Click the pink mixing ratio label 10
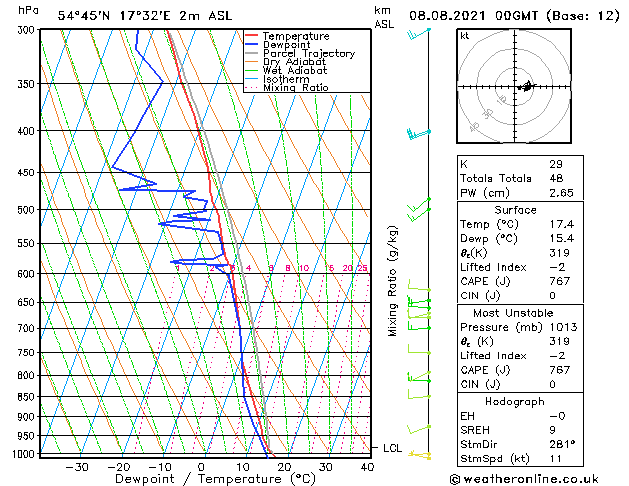This screenshot has width=629, height=486. click(x=303, y=268)
